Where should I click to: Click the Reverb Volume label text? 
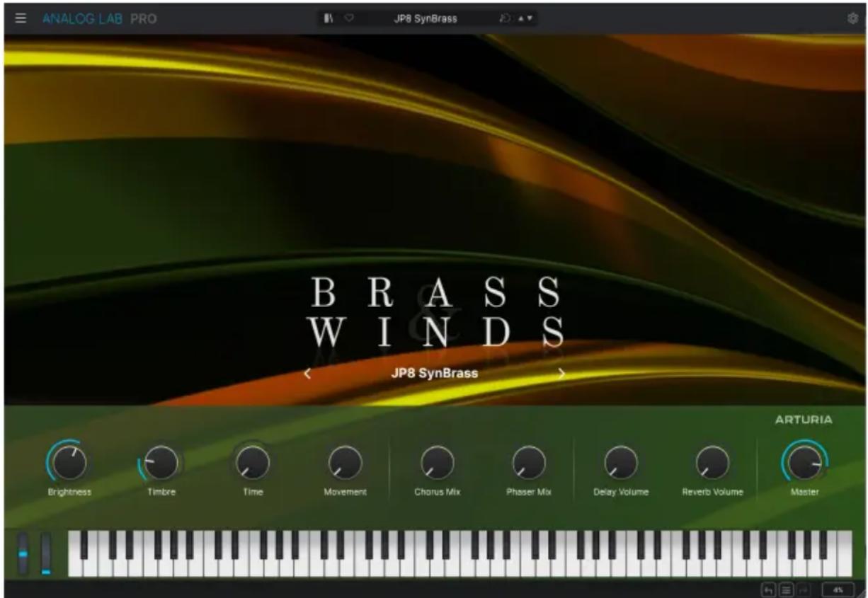(x=712, y=493)
